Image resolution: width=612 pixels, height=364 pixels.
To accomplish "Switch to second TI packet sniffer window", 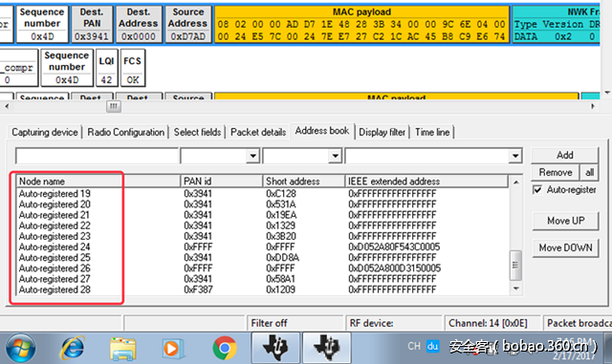I will tap(327, 348).
